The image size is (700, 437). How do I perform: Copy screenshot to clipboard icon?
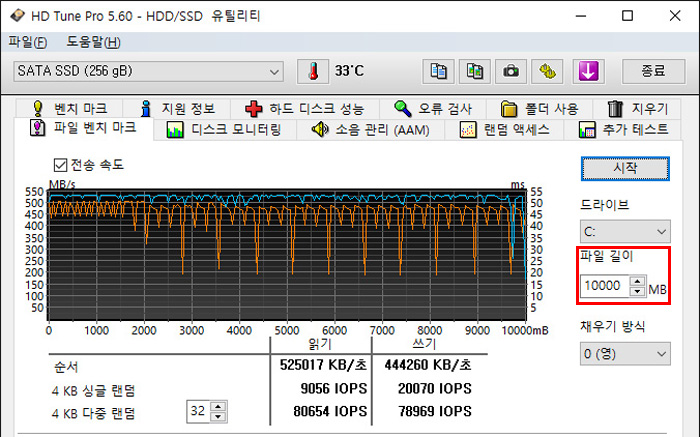(x=475, y=71)
